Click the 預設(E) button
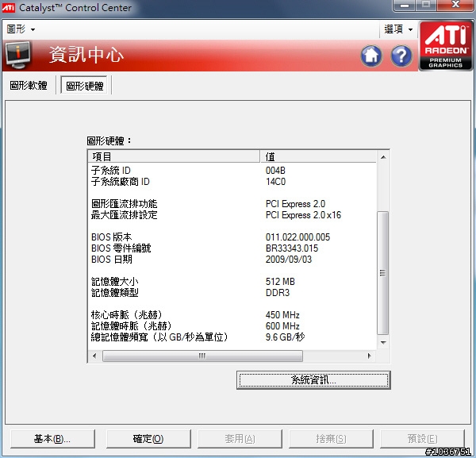 click(422, 439)
